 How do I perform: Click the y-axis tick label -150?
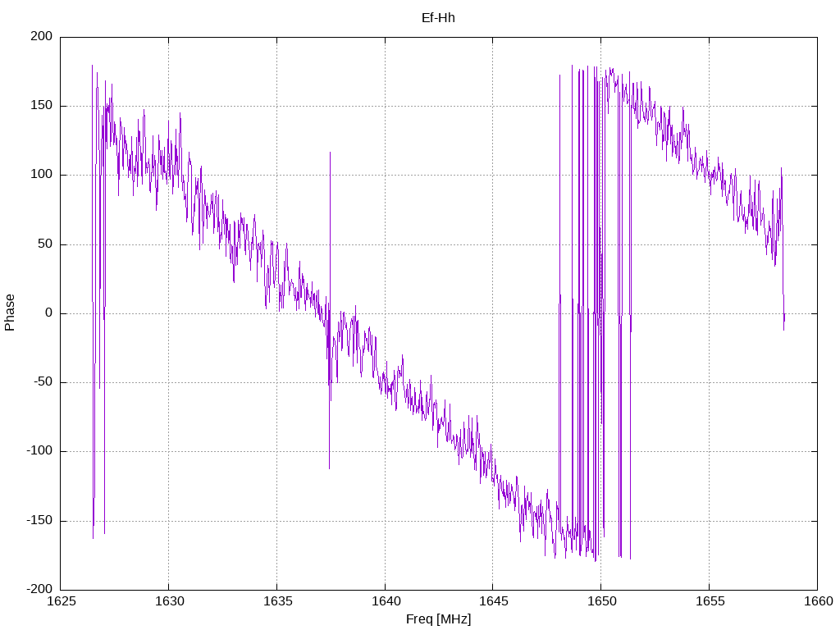coord(39,520)
